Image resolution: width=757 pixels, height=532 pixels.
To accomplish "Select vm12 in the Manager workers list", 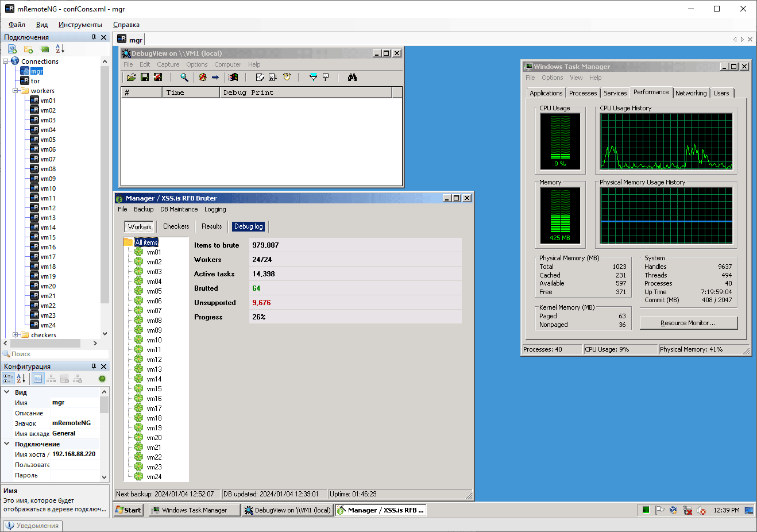I will point(154,360).
